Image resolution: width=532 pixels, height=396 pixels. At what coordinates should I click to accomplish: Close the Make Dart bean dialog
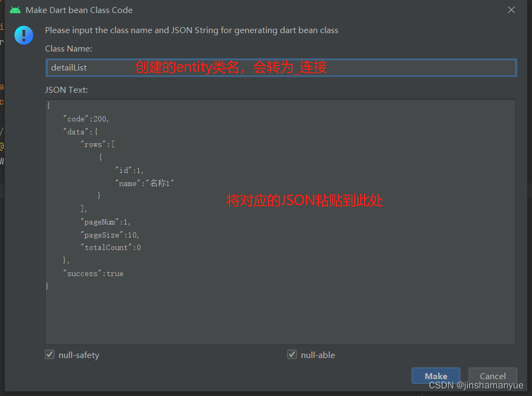pos(511,9)
